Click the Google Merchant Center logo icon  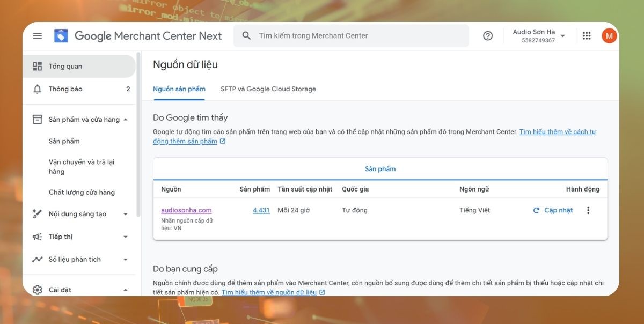(61, 36)
